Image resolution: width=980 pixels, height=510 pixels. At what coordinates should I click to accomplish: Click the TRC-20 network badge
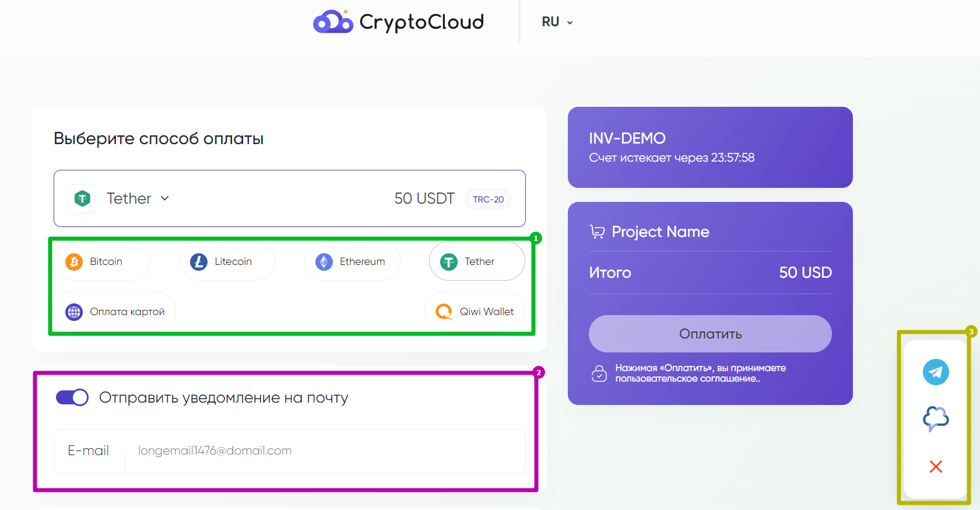[x=488, y=200]
